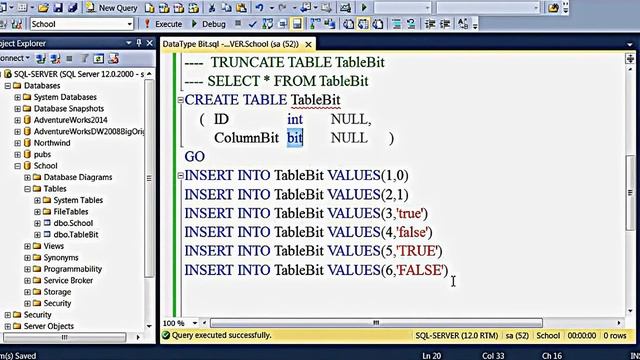The height and width of the screenshot is (360, 640).
Task: Click the editor split-window handle
Action: 630,58
